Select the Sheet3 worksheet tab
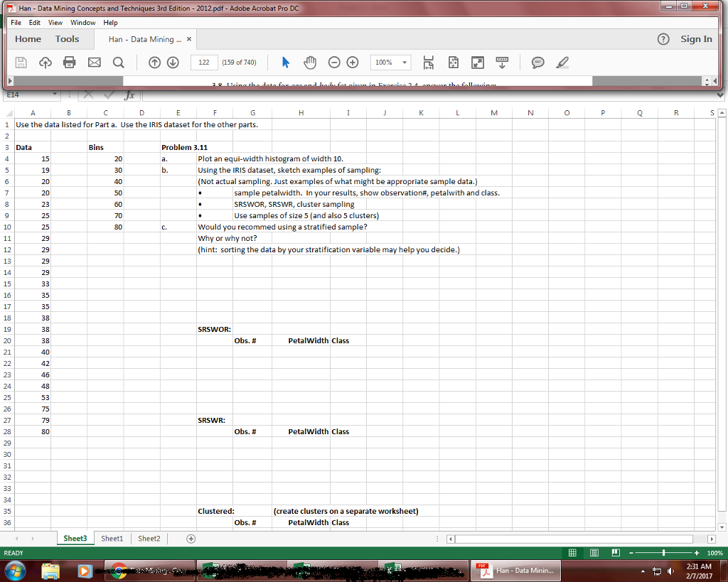This screenshot has height=582, width=728. click(x=75, y=539)
